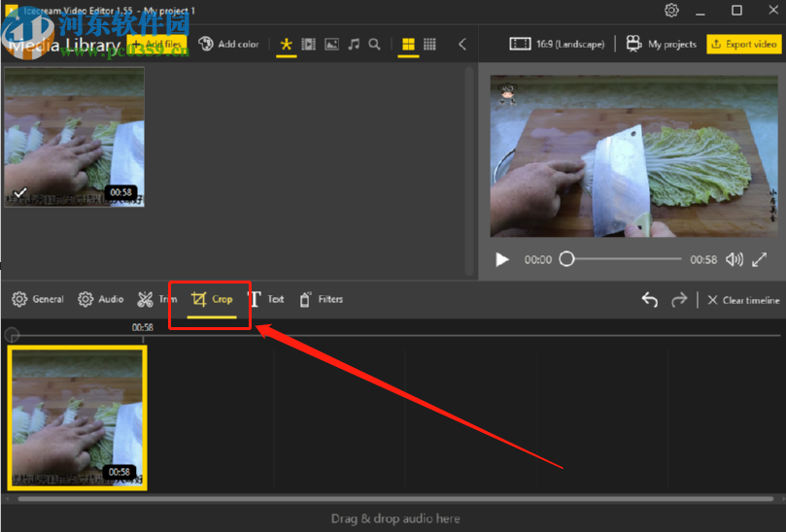The image size is (786, 532).
Task: Mute the preview volume speaker icon
Action: [x=735, y=259]
